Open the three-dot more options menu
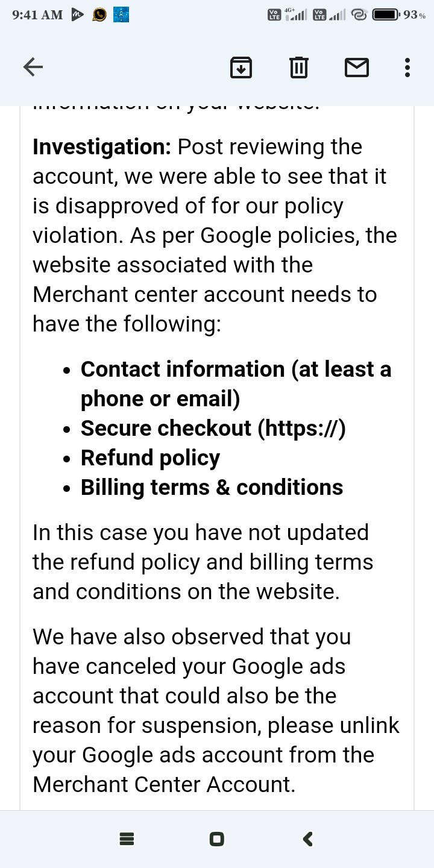 click(x=407, y=68)
